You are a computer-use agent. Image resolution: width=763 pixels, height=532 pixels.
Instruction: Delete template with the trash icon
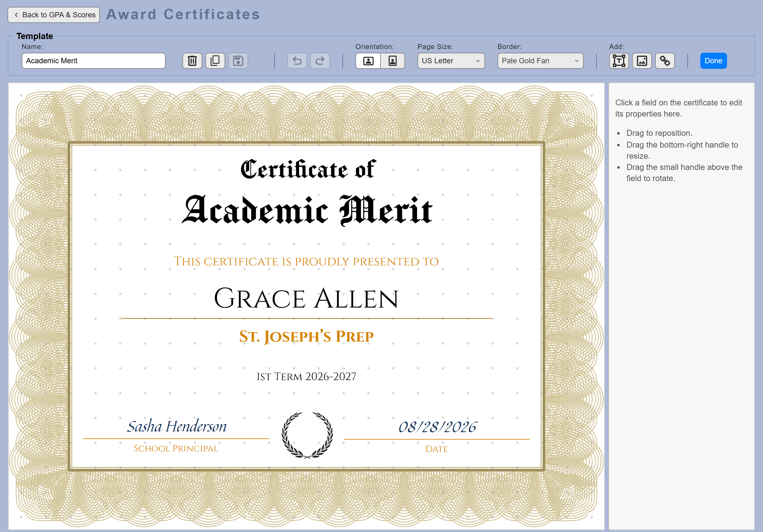(192, 61)
